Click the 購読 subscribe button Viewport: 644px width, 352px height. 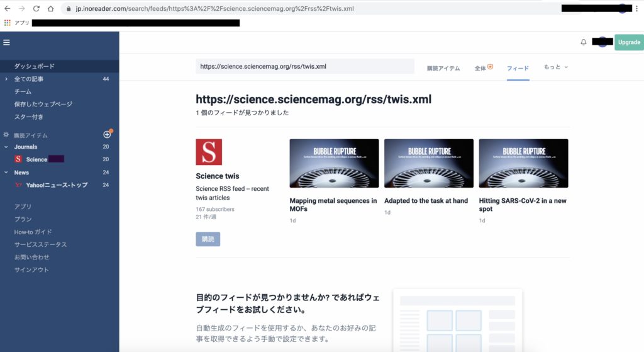click(208, 239)
